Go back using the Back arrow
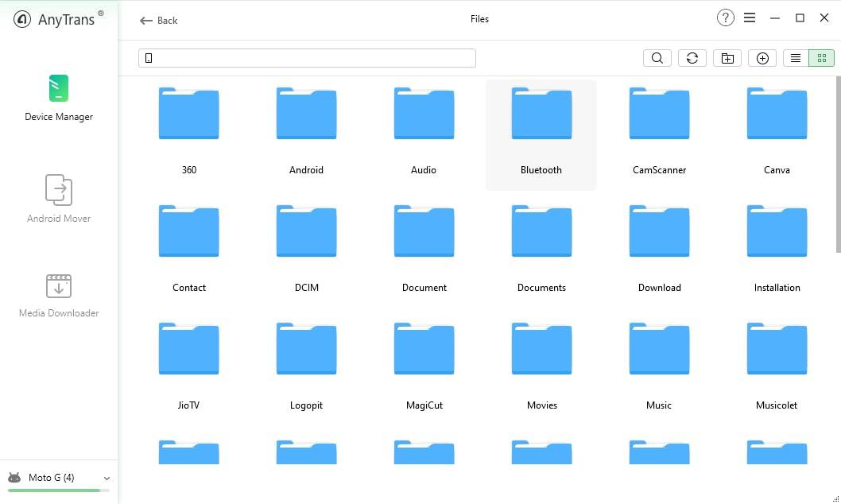 point(158,21)
